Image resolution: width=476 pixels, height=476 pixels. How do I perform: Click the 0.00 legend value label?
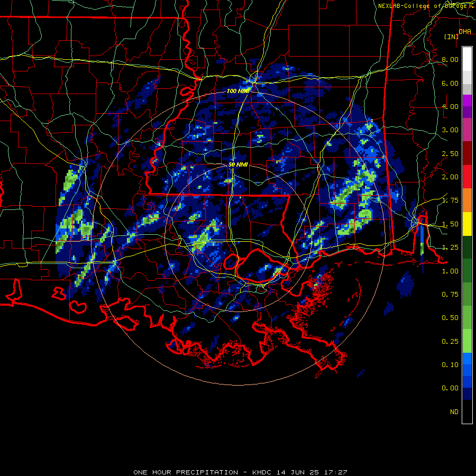(x=450, y=388)
